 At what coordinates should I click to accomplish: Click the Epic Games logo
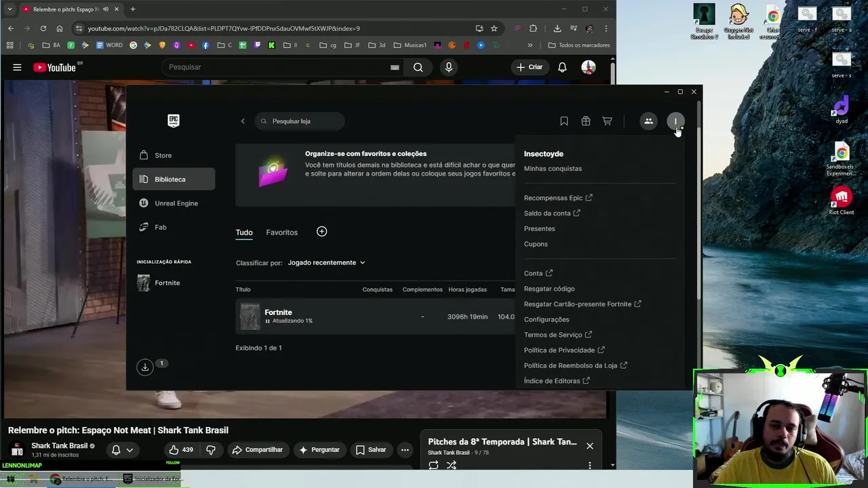click(174, 121)
